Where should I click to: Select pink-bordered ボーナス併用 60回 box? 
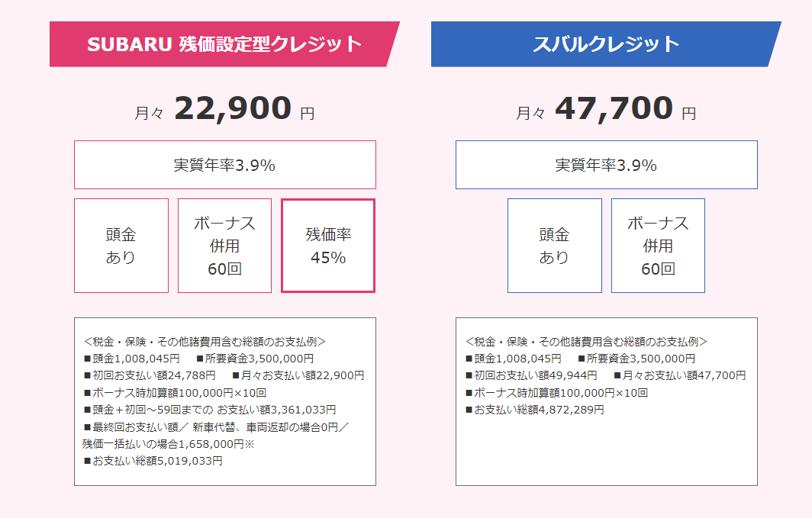[224, 246]
